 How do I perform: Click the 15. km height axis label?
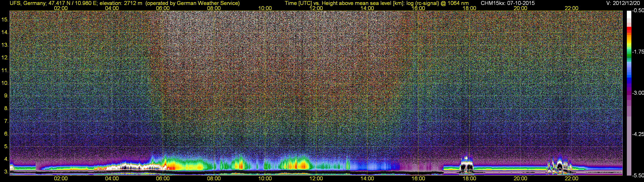click(5, 19)
